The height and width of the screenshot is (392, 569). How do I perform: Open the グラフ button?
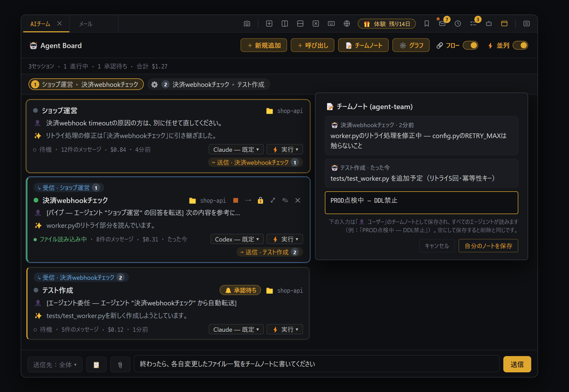tap(411, 45)
